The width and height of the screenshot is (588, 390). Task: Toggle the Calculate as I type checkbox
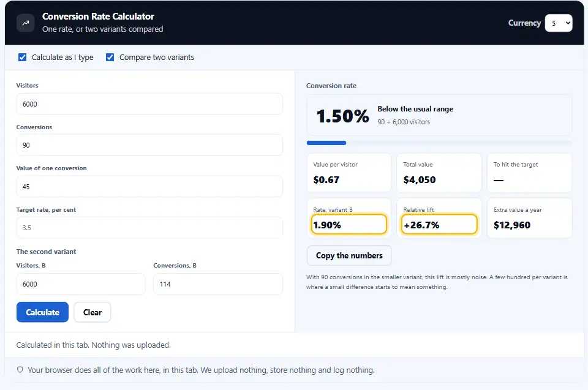[23, 58]
